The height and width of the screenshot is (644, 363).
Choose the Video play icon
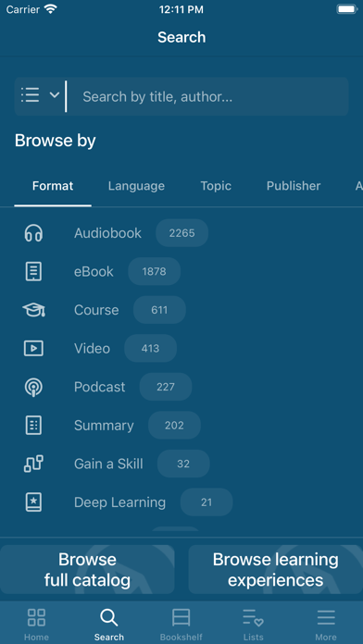pos(33,348)
